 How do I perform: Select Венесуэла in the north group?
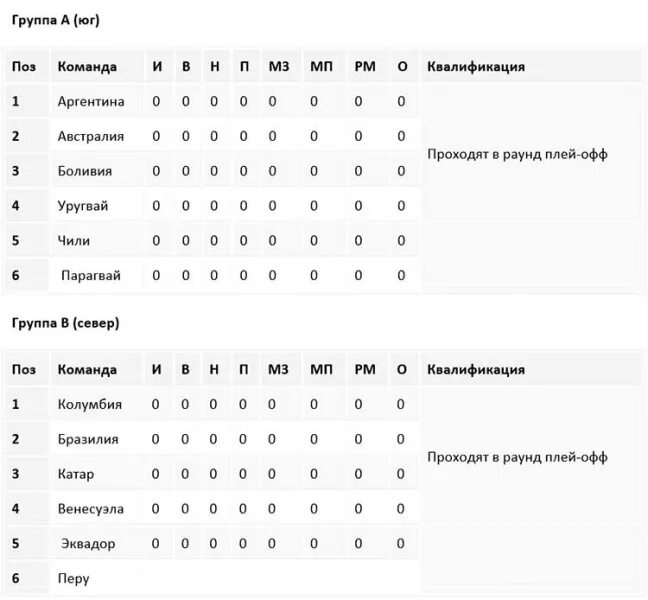[x=91, y=509]
